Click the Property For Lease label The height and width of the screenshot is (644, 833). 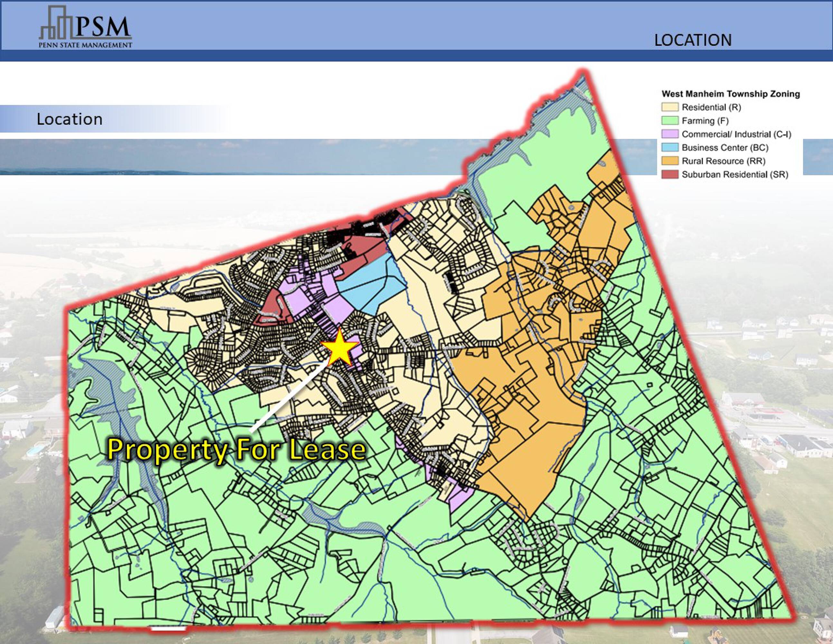(x=237, y=450)
